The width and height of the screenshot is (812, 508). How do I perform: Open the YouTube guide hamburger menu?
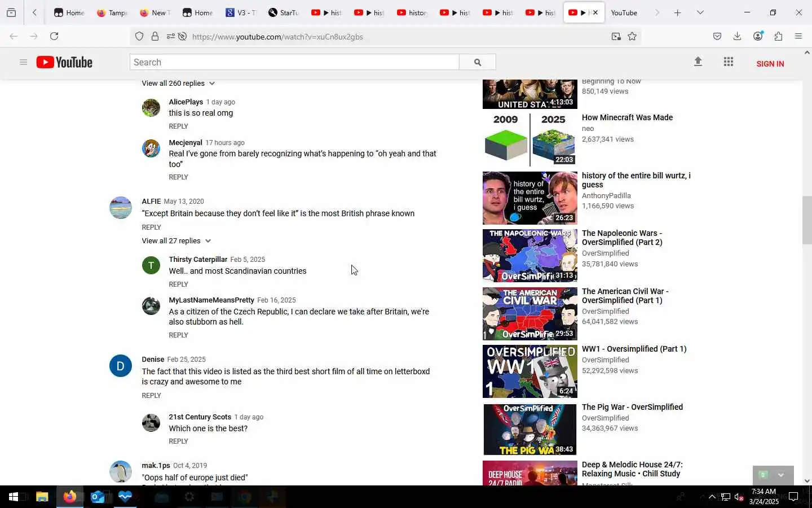23,63
